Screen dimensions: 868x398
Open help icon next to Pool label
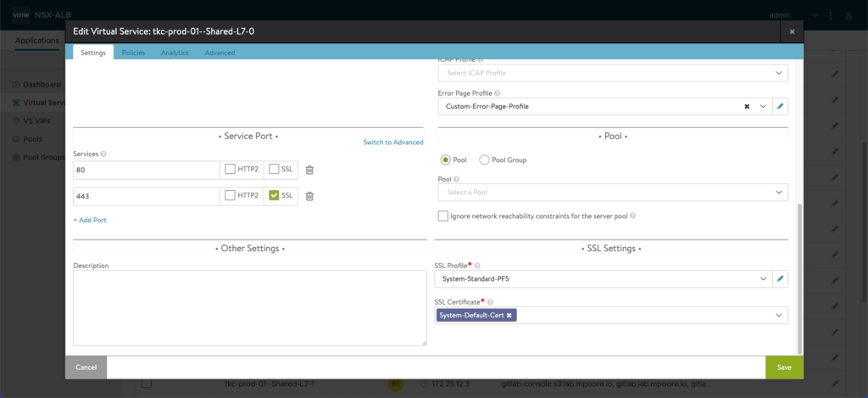click(457, 180)
